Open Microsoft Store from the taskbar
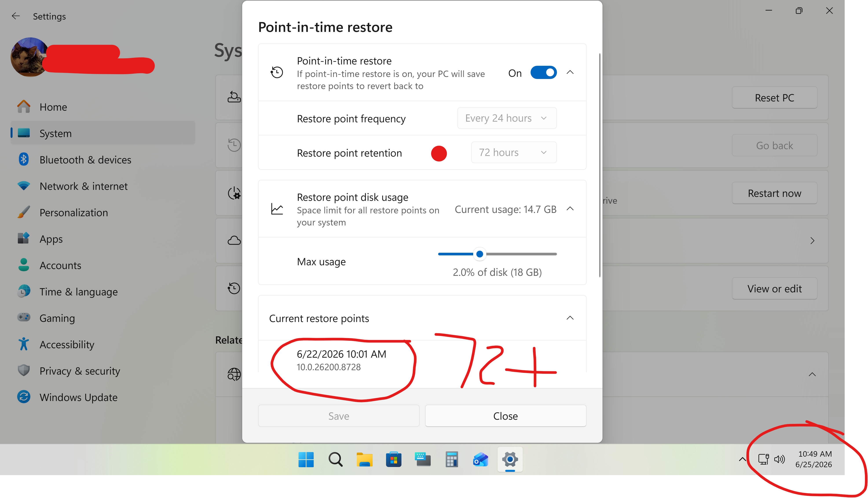Screen dimensions: 868x498 pos(393,459)
